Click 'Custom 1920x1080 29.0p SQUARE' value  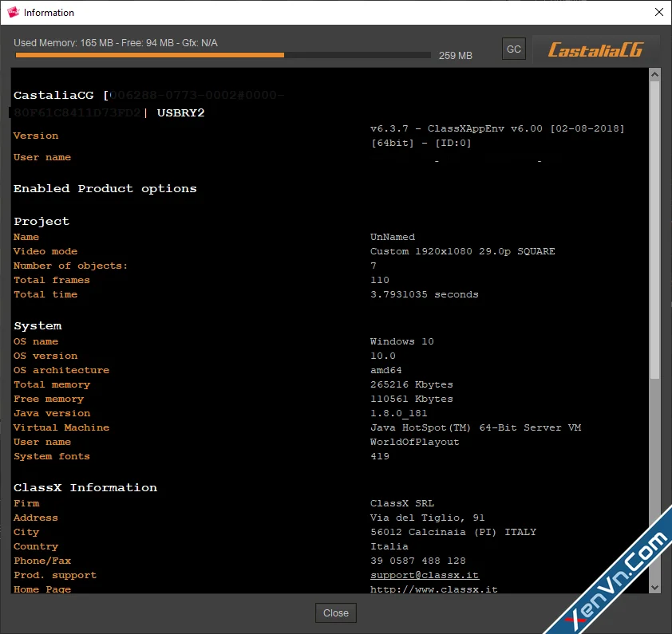[462, 251]
